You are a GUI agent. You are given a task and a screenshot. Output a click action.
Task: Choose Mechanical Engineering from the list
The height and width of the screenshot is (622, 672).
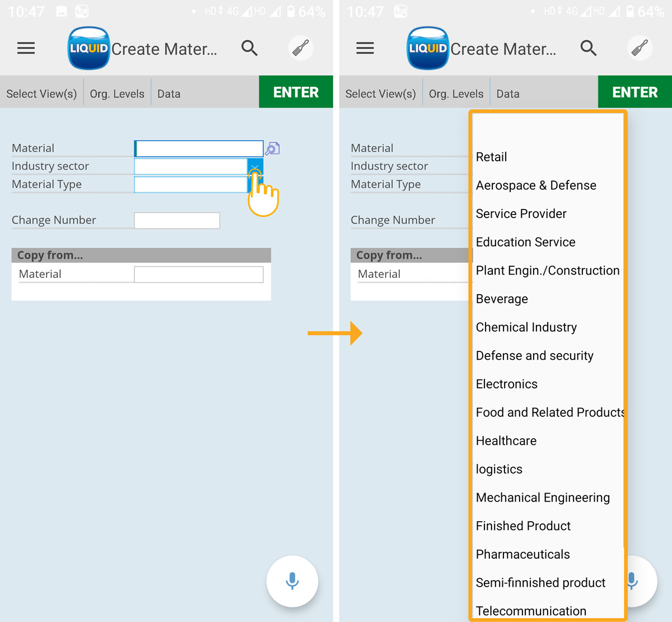pos(543,498)
